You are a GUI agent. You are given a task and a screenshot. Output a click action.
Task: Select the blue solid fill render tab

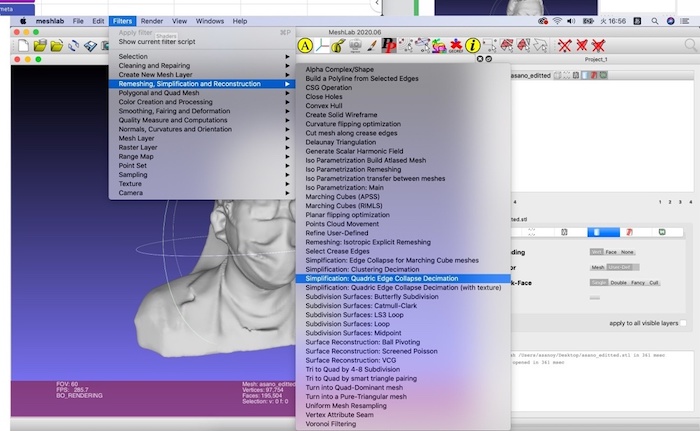pos(604,232)
